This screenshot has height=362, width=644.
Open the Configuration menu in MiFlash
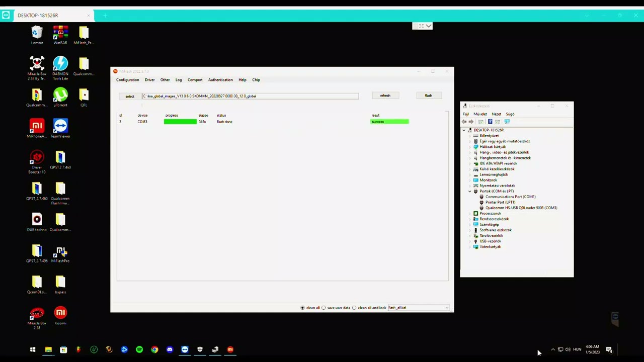(x=127, y=80)
